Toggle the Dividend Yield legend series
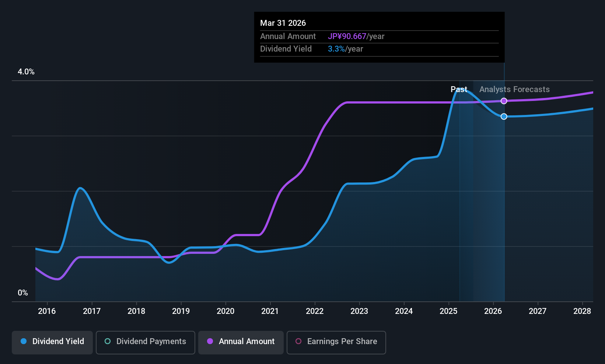This screenshot has width=605, height=364. click(x=52, y=342)
